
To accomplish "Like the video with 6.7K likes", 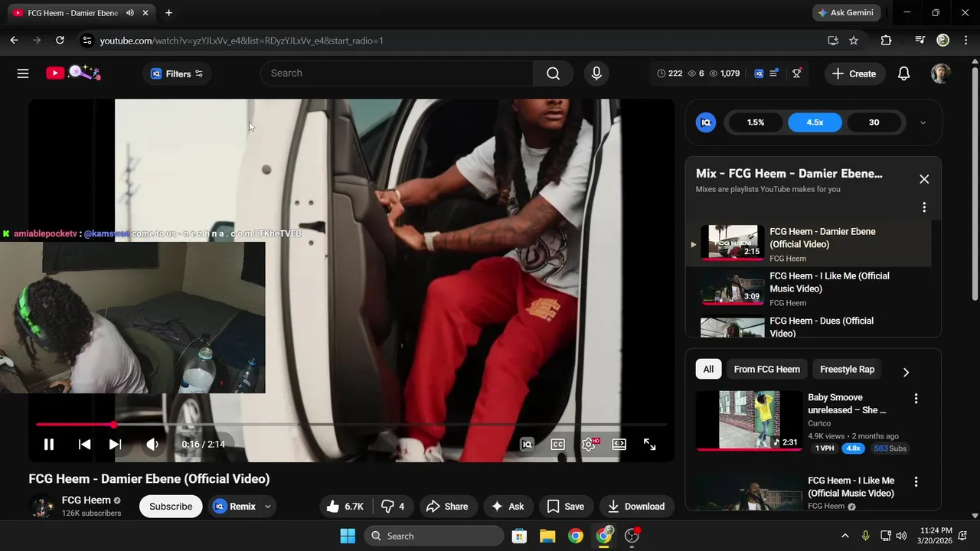I will click(345, 507).
